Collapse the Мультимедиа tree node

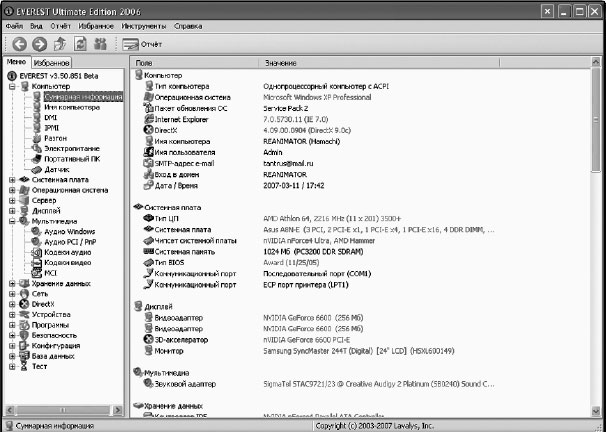coord(11,221)
